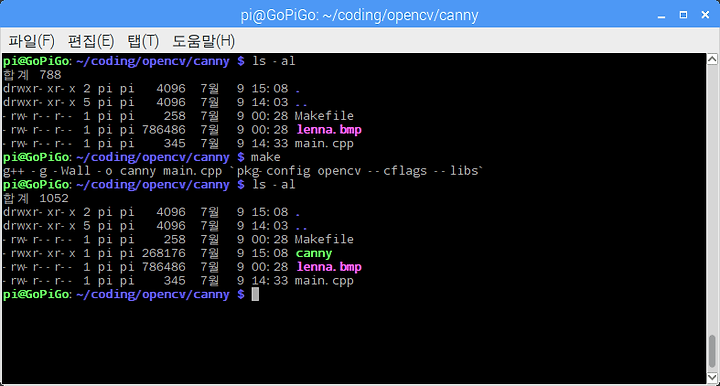Click the green canny executable name
The height and width of the screenshot is (386, 720).
point(314,253)
